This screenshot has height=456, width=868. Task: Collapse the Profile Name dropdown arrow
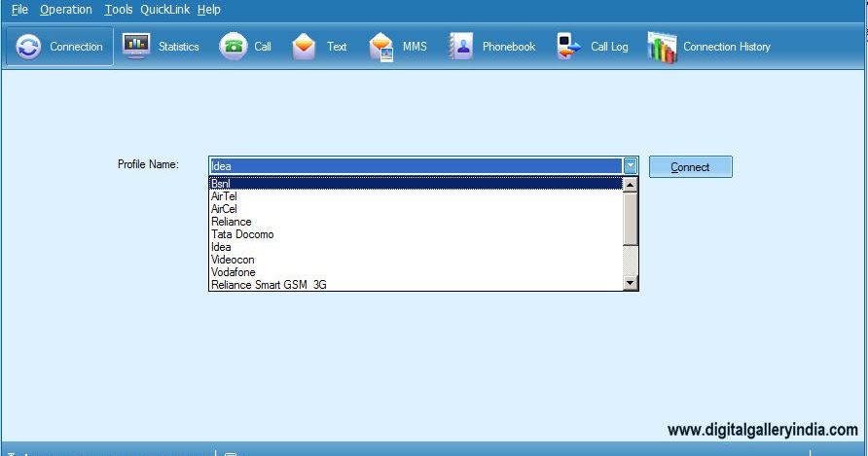[x=630, y=165]
